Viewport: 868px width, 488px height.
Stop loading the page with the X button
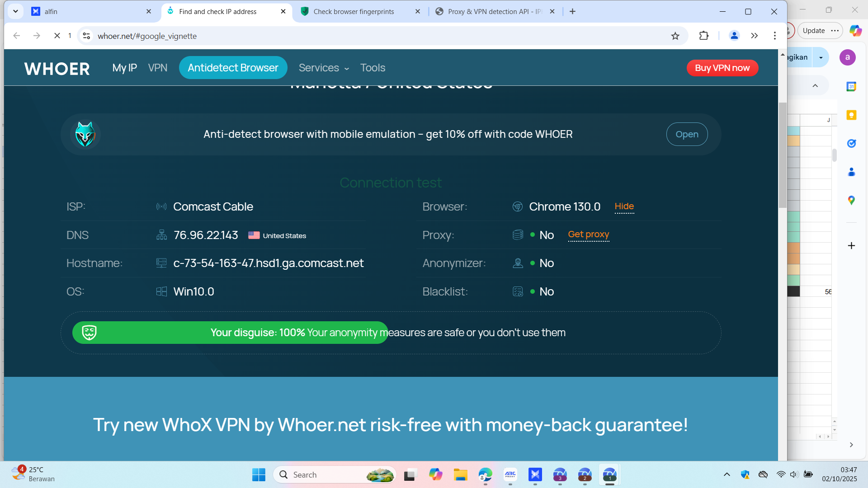tap(57, 36)
